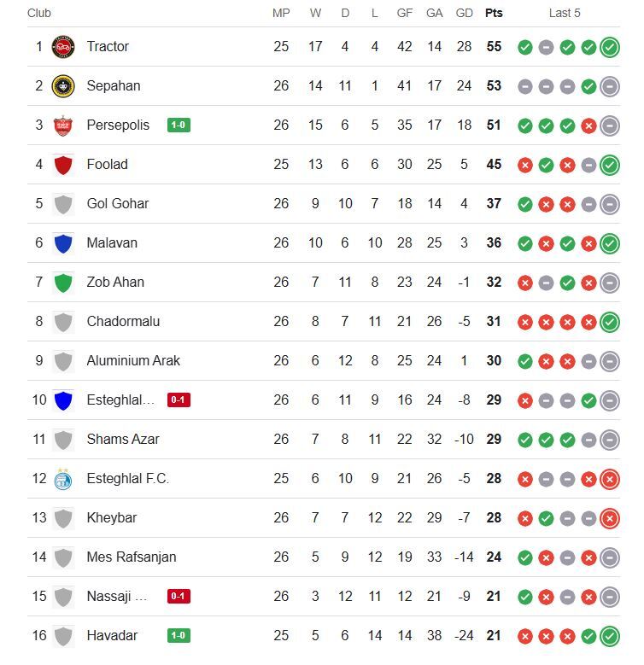Click Havadar's latest circled win checkmark
The width and height of the screenshot is (644, 665).
609,636
